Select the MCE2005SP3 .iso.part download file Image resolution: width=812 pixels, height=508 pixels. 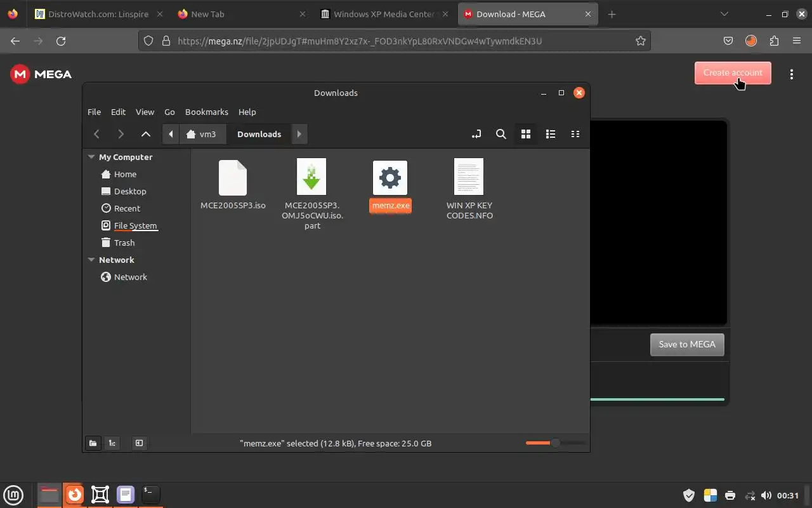click(311, 177)
